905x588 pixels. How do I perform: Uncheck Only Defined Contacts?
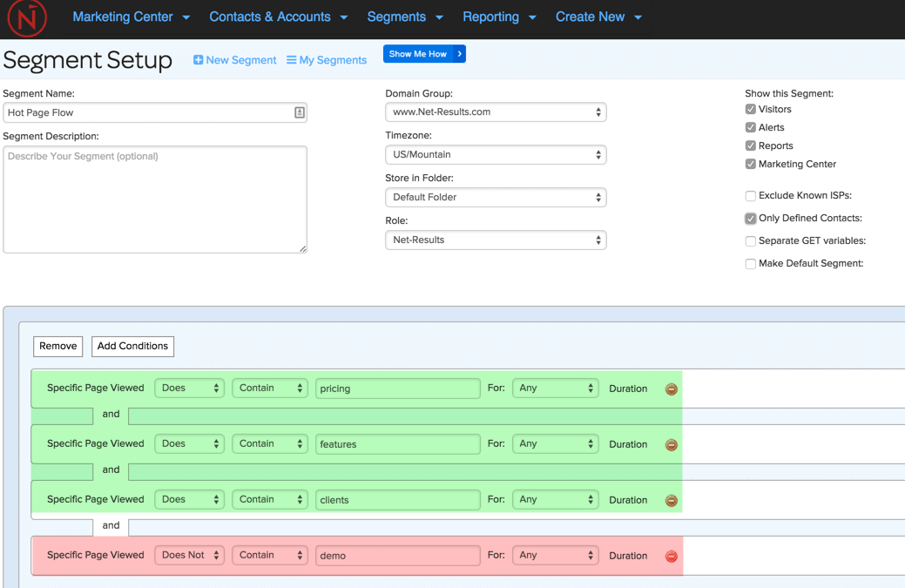click(750, 218)
